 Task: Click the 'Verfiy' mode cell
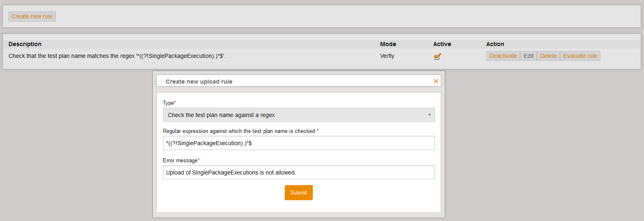click(387, 56)
